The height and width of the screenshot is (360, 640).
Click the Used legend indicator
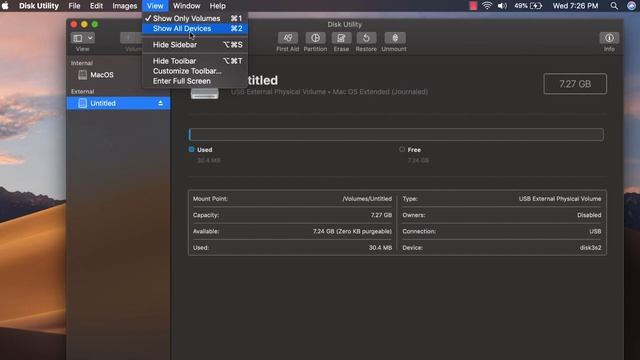[191, 149]
